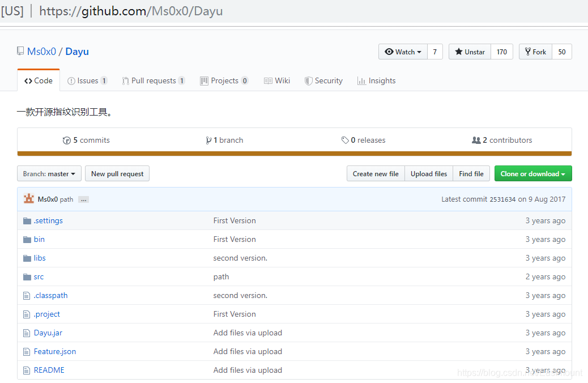Open the README file
Image resolution: width=588 pixels, height=383 pixels.
click(49, 370)
